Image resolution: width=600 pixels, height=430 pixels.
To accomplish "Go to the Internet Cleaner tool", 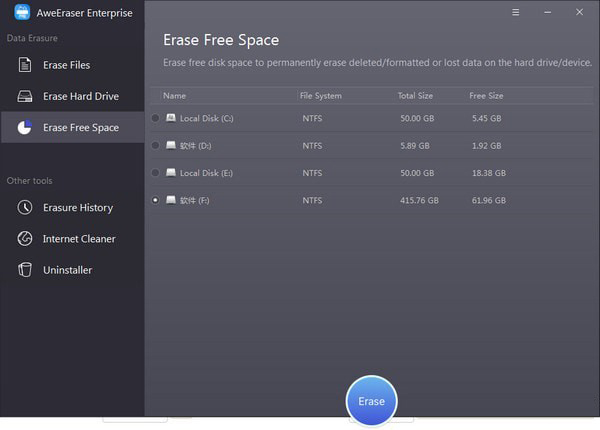I will (79, 239).
